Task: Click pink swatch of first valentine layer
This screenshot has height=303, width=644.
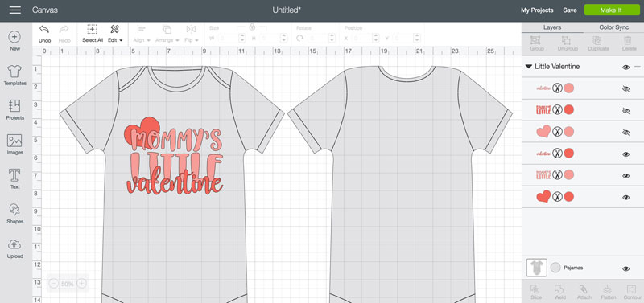Action: point(569,88)
